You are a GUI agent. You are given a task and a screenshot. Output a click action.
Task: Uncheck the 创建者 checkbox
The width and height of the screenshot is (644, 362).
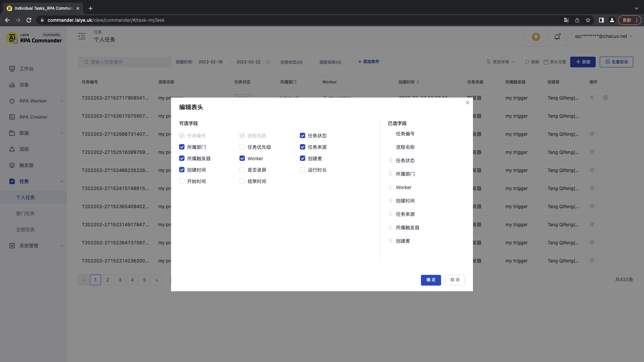click(x=303, y=159)
